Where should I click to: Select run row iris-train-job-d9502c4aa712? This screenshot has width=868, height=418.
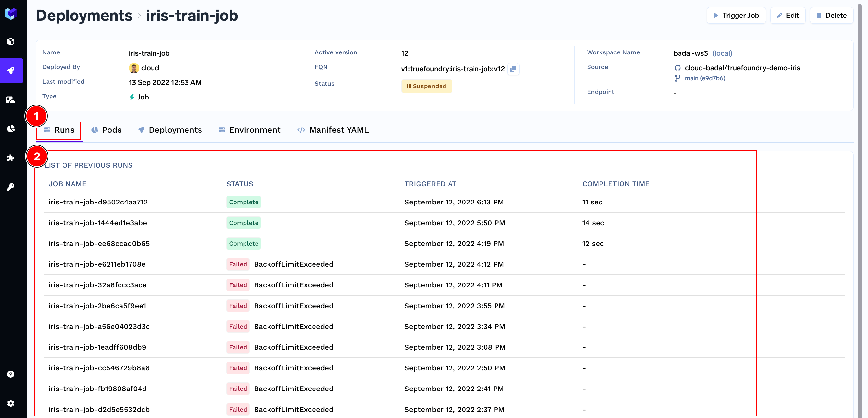coord(98,202)
